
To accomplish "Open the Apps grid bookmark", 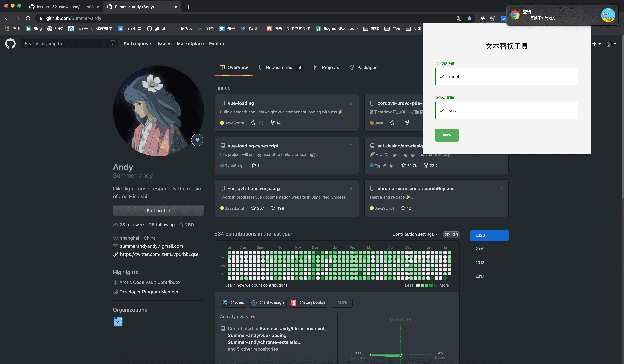I will point(12,28).
